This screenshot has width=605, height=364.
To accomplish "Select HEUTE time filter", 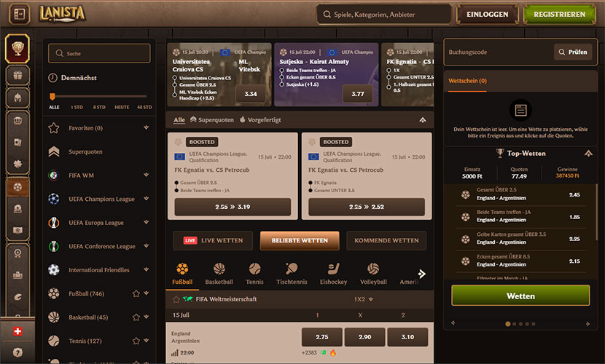I will (x=122, y=107).
